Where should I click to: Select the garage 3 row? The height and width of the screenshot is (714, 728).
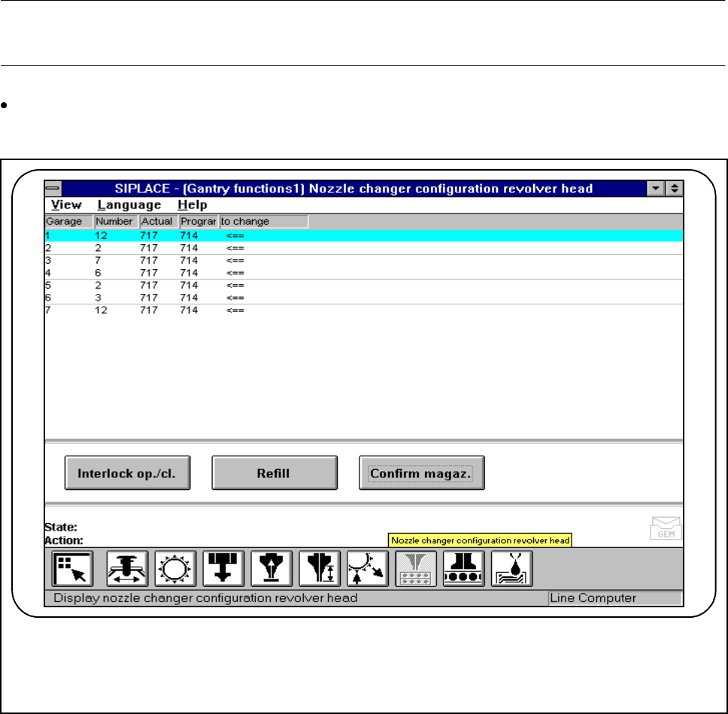363,261
